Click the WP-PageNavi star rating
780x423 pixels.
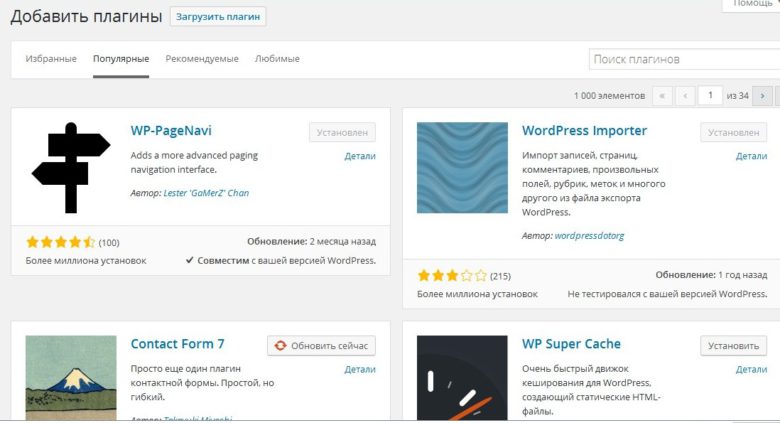click(60, 242)
